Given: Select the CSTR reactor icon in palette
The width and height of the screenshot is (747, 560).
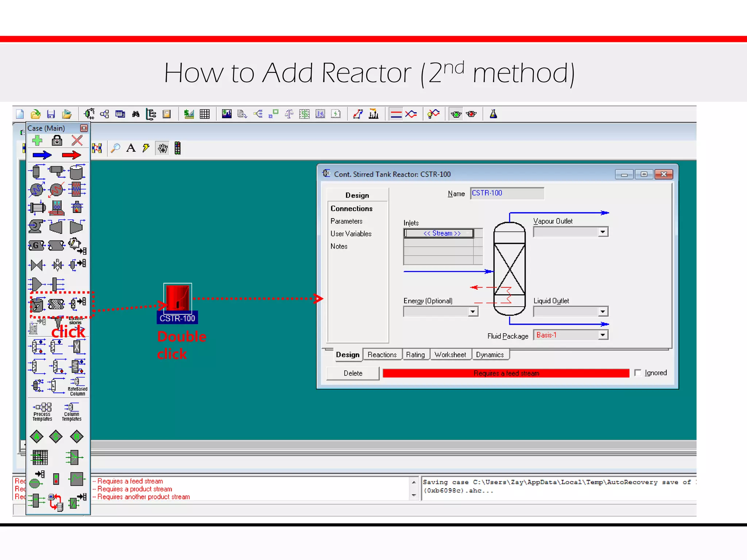Looking at the screenshot, I should click(x=37, y=304).
